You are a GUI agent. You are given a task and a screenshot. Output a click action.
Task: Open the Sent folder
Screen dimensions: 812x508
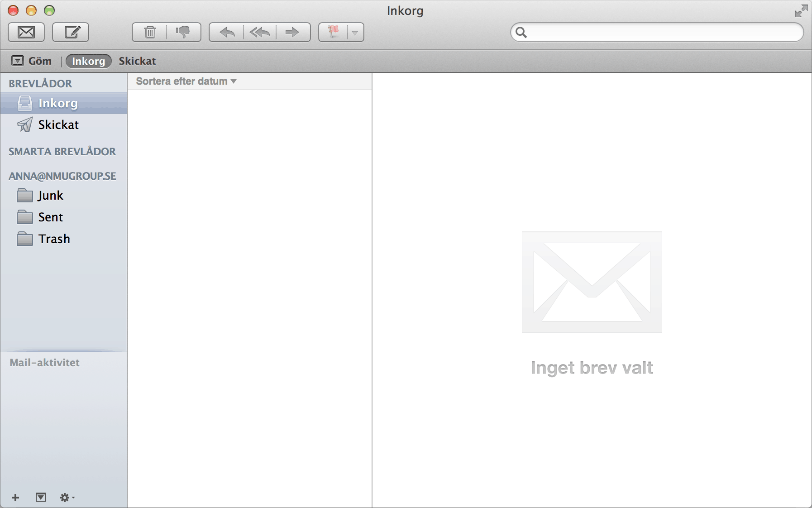click(64, 217)
